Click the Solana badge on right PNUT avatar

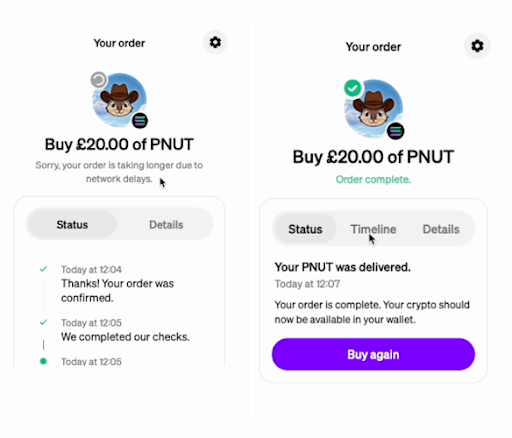[x=396, y=131]
